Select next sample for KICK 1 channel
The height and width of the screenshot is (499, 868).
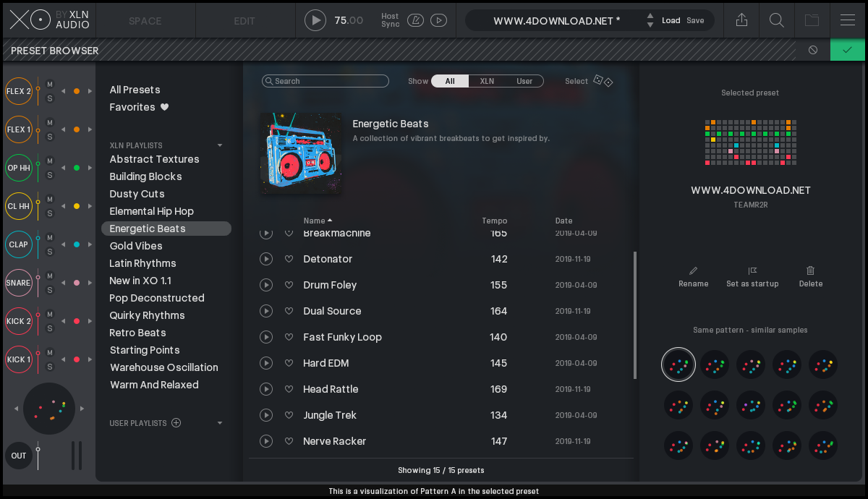coord(90,359)
